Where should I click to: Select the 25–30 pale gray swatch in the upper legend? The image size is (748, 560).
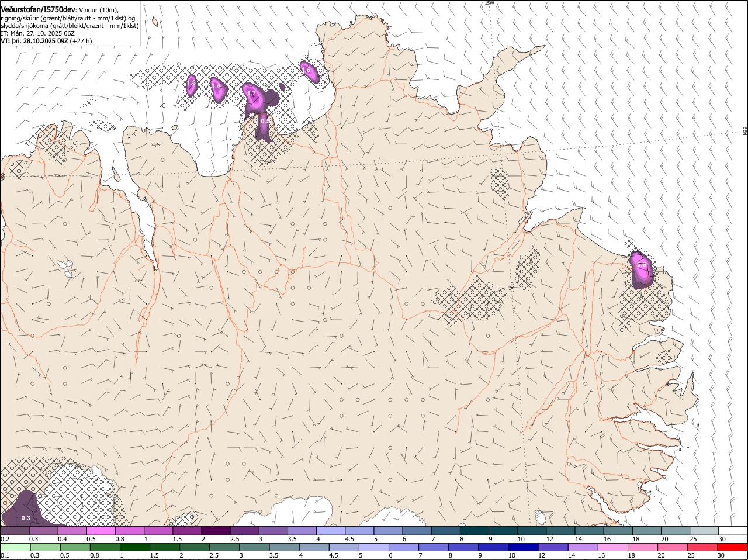point(705,530)
